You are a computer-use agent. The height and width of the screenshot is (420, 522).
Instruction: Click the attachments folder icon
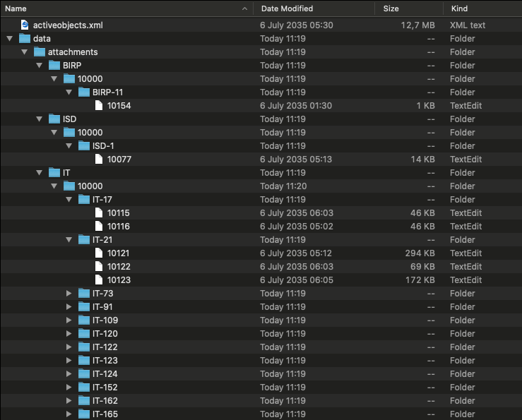pyautogui.click(x=40, y=52)
